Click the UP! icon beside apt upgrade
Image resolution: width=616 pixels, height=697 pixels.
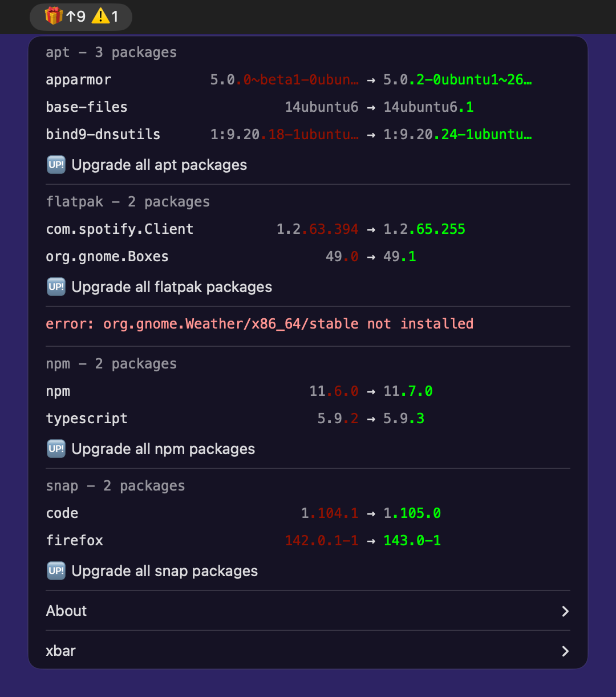pos(56,165)
